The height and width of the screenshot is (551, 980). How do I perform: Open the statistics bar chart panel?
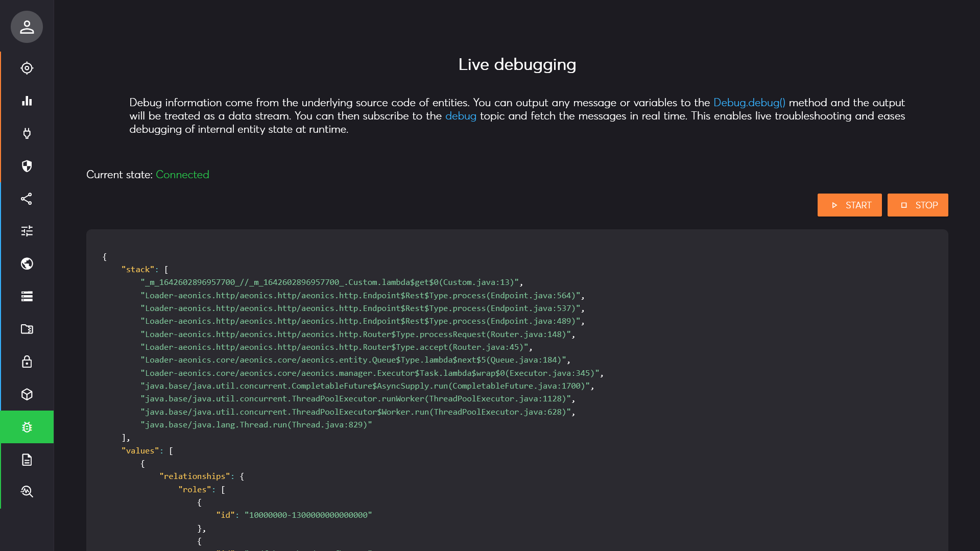[x=26, y=101]
